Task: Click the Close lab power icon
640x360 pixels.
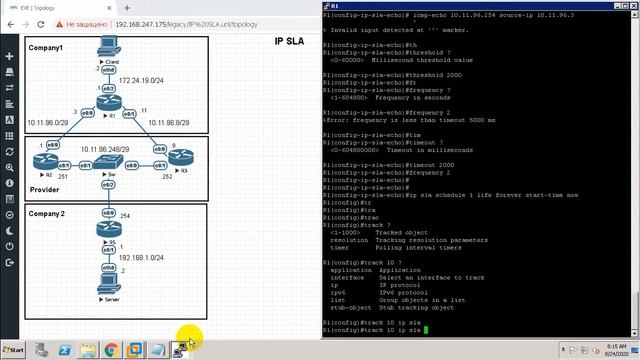Action: (x=9, y=247)
